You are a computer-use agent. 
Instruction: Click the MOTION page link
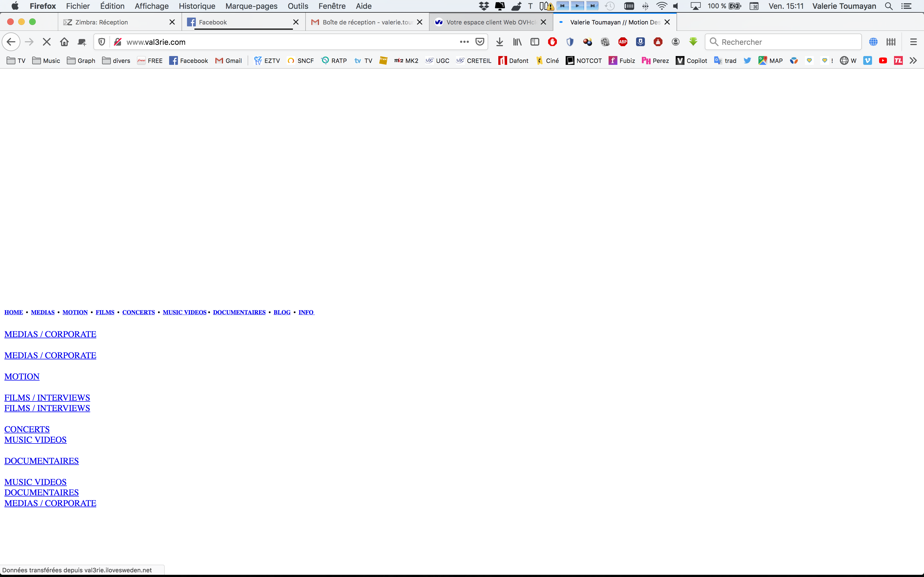pyautogui.click(x=22, y=377)
